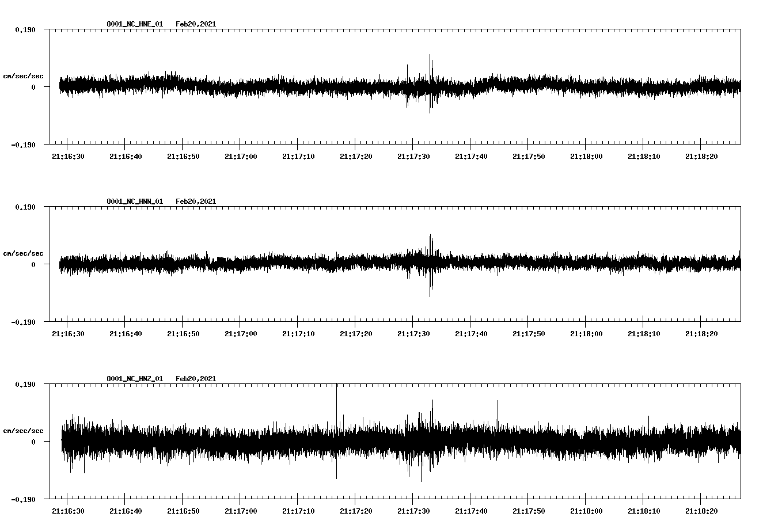Click the Feb20,2021 date on the HNZ plot
The height and width of the screenshot is (532, 782).
point(196,378)
